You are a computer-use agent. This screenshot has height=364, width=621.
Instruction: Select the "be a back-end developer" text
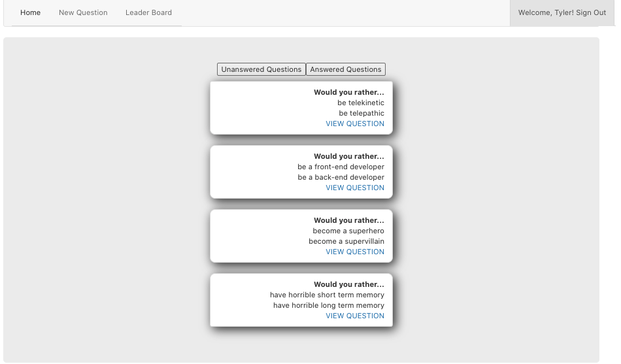pos(341,177)
